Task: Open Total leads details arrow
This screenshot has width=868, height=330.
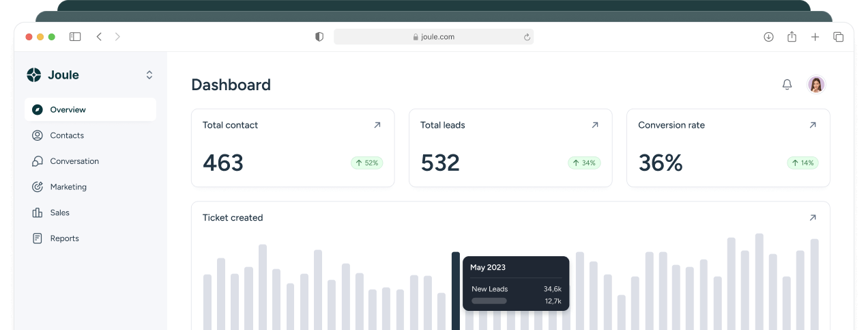Action: click(x=594, y=125)
